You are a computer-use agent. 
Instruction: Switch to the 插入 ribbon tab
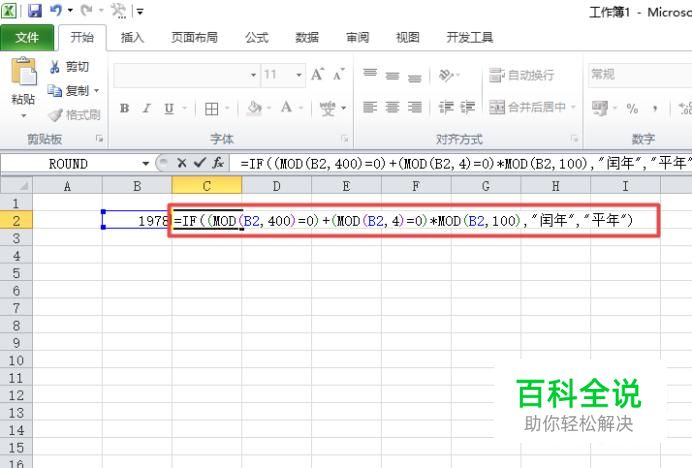click(132, 38)
